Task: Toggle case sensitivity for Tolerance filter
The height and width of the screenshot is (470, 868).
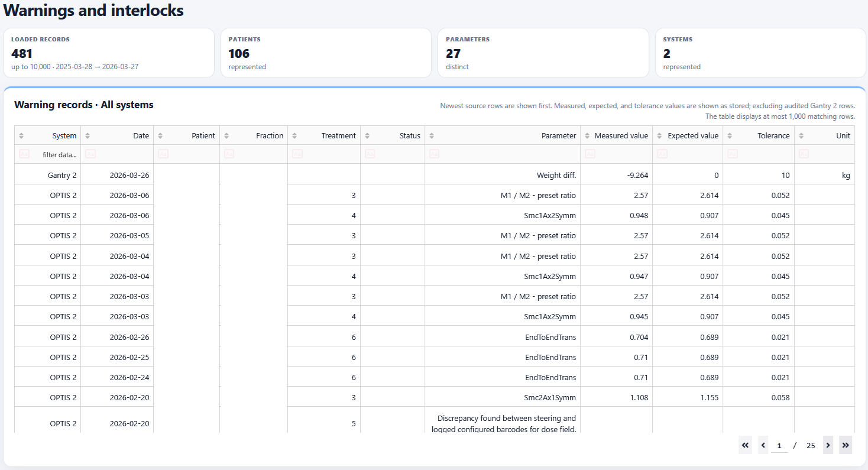Action: click(x=732, y=154)
